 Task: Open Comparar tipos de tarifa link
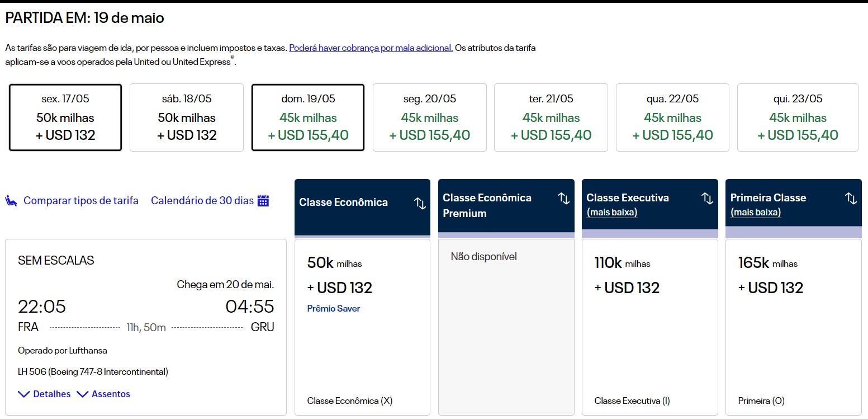point(81,201)
